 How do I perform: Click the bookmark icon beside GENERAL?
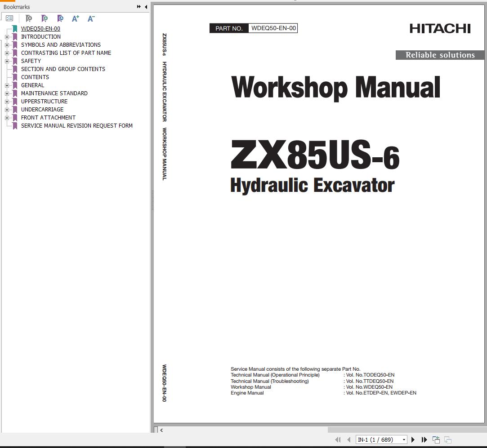pos(14,85)
